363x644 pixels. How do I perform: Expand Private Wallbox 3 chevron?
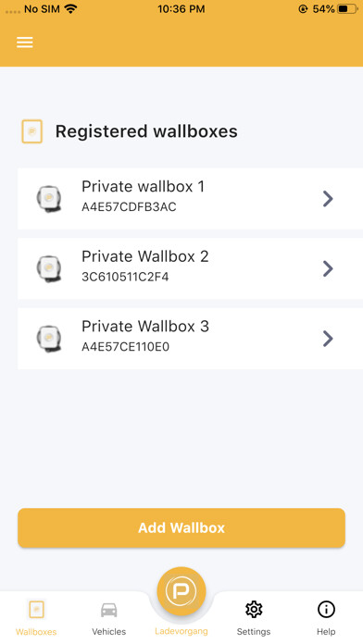tap(328, 339)
